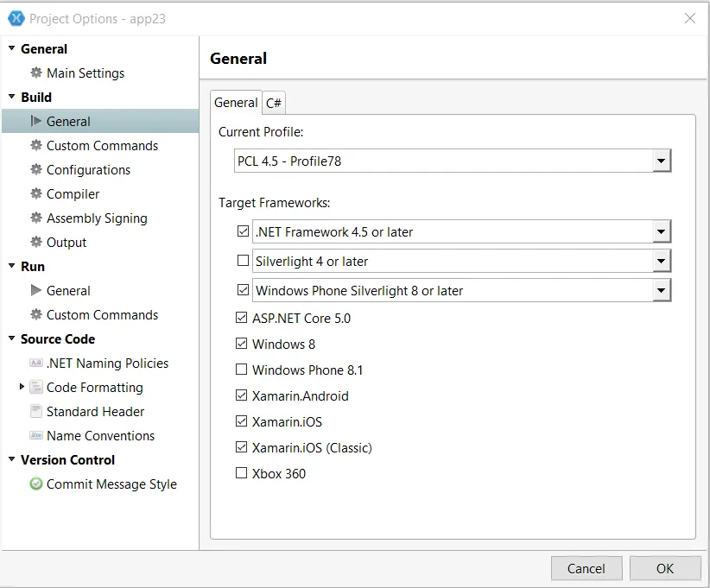The image size is (710, 588).
Task: Switch to the C# tab
Action: (x=274, y=103)
